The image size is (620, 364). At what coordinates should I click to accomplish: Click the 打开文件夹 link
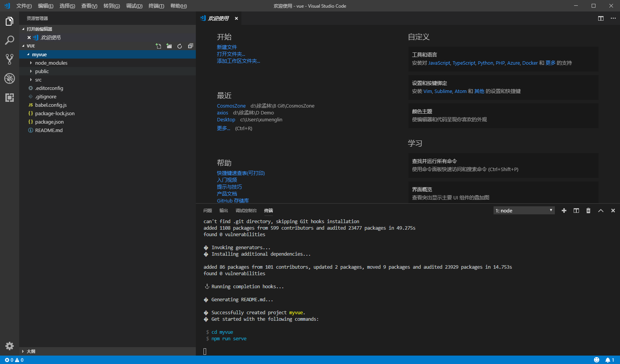231,54
